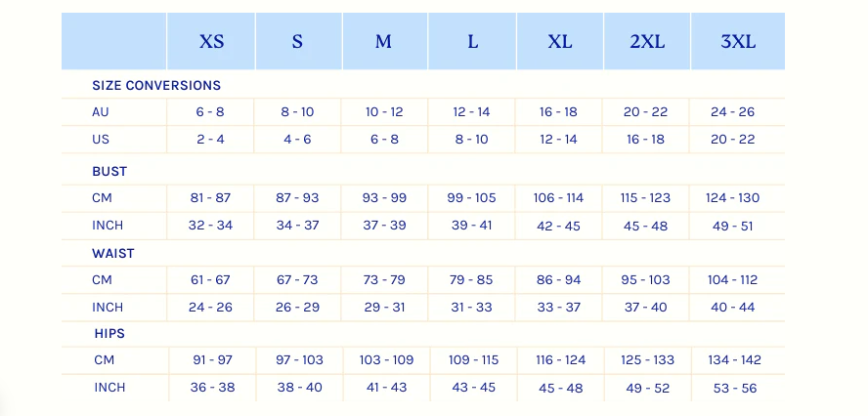Click hips 53 - 56 inch cell
The width and height of the screenshot is (868, 416).
(x=735, y=389)
